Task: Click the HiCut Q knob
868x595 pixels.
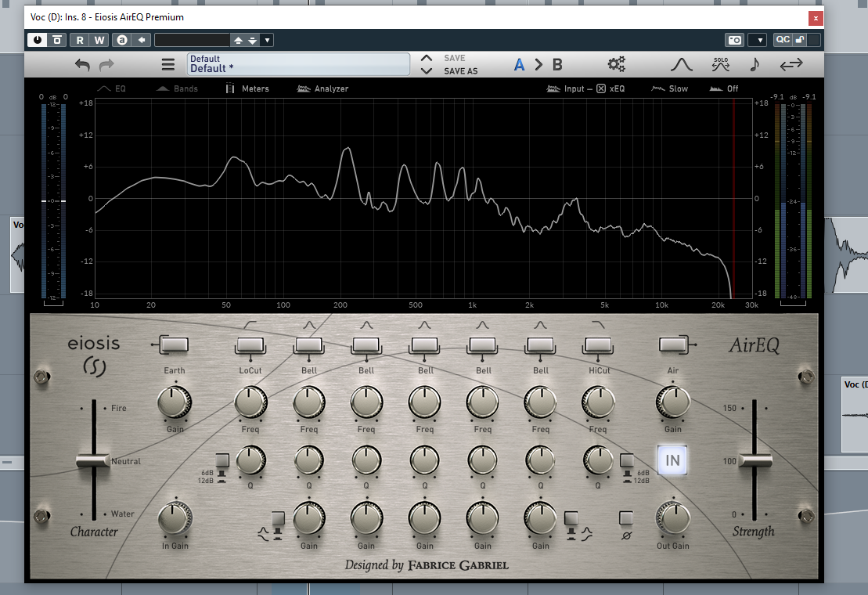Action: coord(598,460)
